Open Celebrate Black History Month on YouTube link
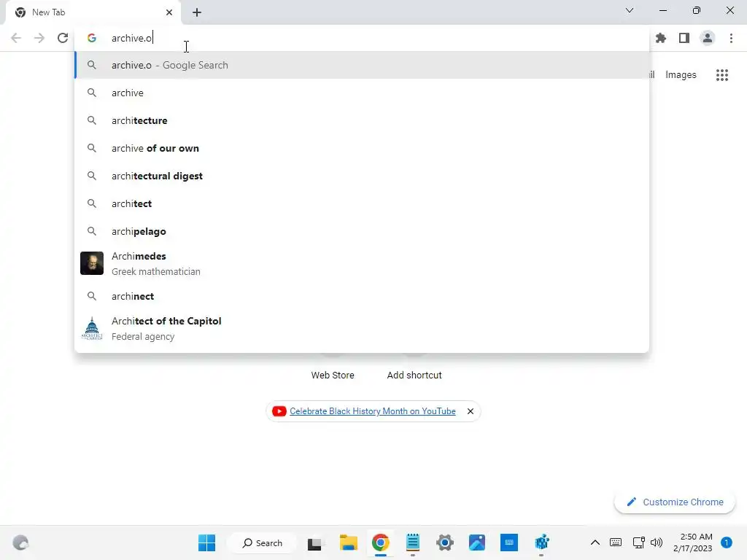Viewport: 747px width, 560px height. pos(373,411)
